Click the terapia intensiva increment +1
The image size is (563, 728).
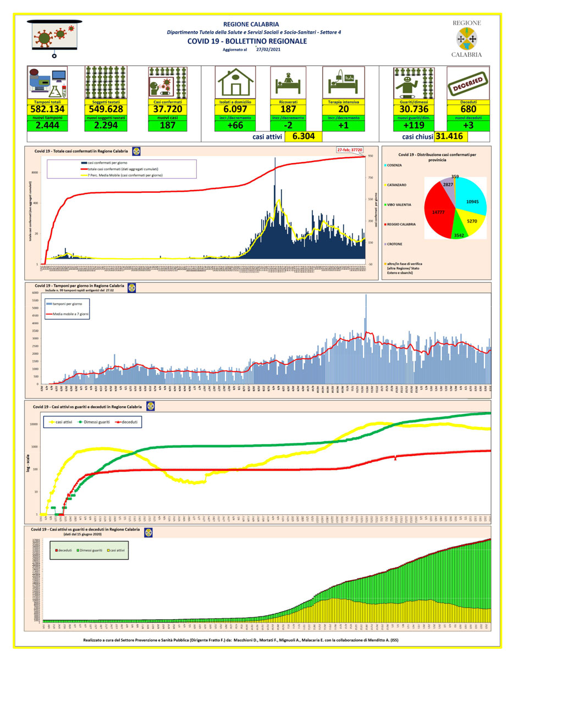tap(344, 125)
